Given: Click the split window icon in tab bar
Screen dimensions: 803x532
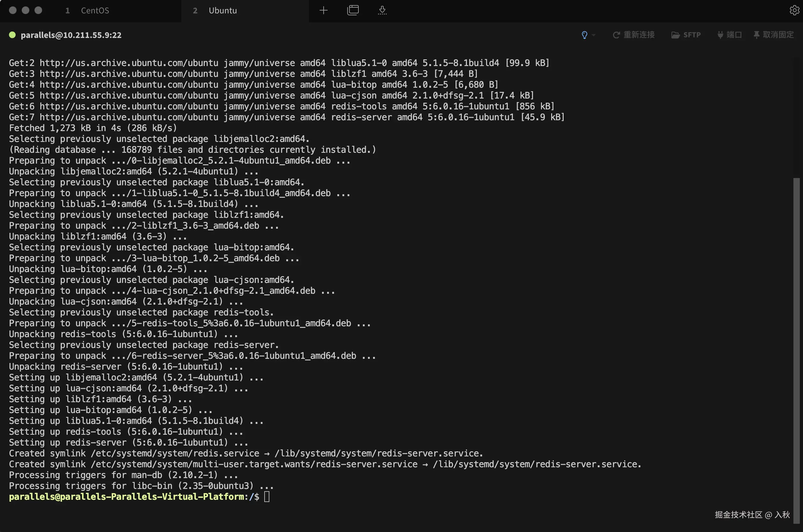Looking at the screenshot, I should pyautogui.click(x=353, y=10).
